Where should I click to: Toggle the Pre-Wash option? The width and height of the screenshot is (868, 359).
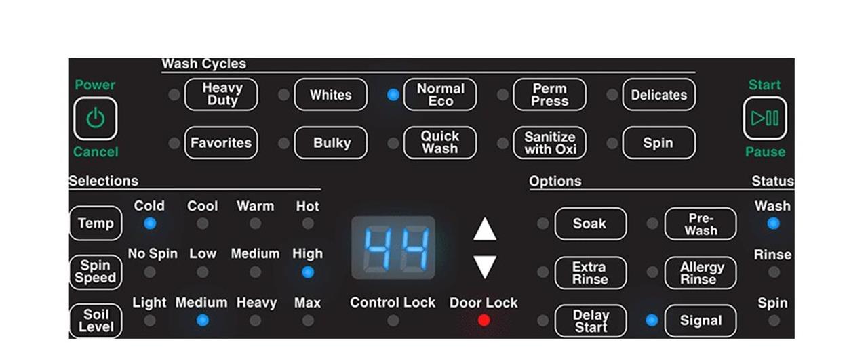(701, 224)
